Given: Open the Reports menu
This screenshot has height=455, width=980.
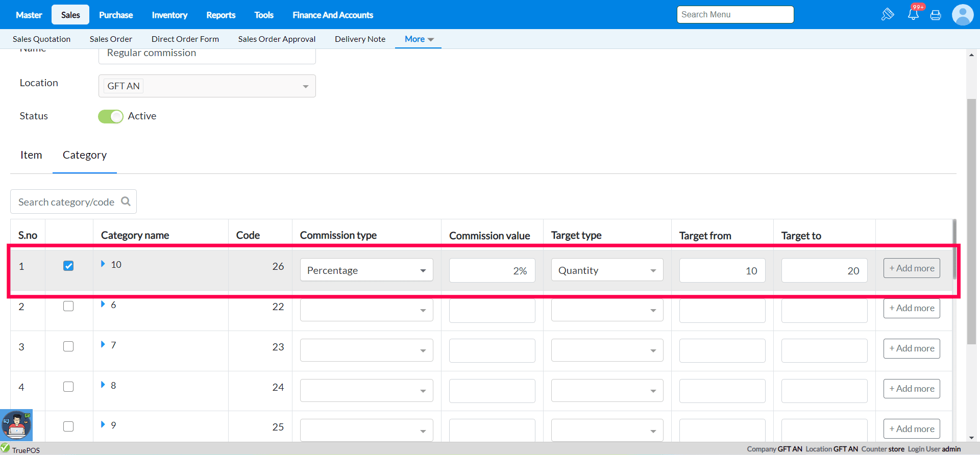Looking at the screenshot, I should [221, 15].
